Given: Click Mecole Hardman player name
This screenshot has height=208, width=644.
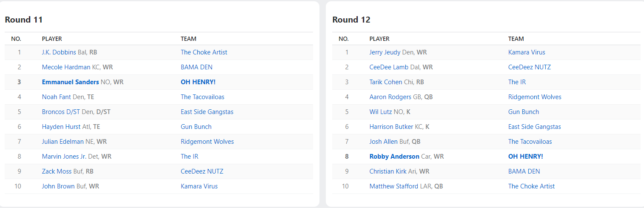Looking at the screenshot, I should 66,67.
